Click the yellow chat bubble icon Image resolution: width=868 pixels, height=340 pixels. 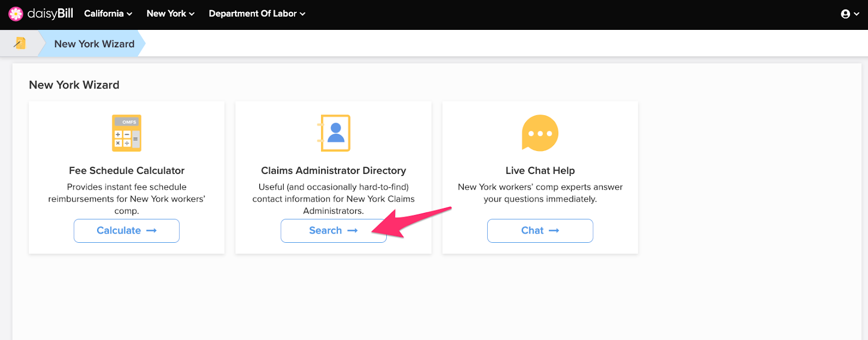click(x=540, y=133)
